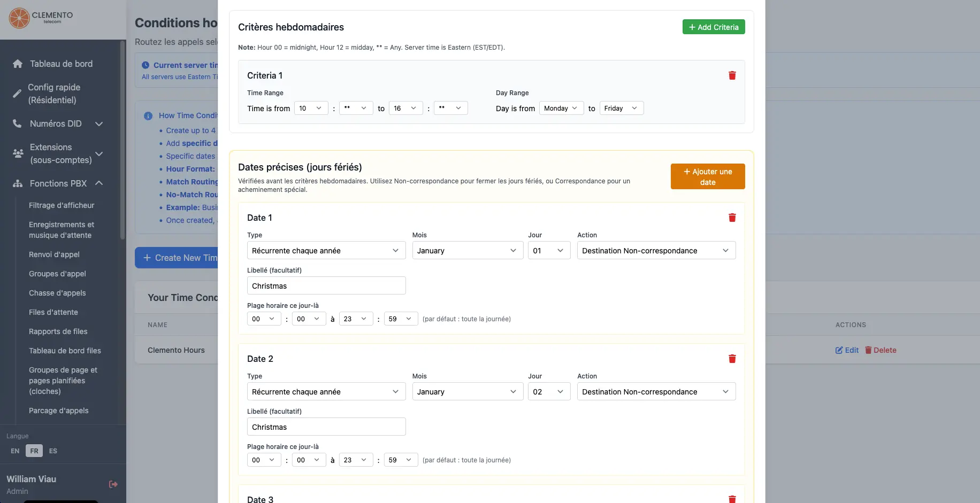Remove Date 2 with its trash icon
980x503 pixels.
click(732, 359)
